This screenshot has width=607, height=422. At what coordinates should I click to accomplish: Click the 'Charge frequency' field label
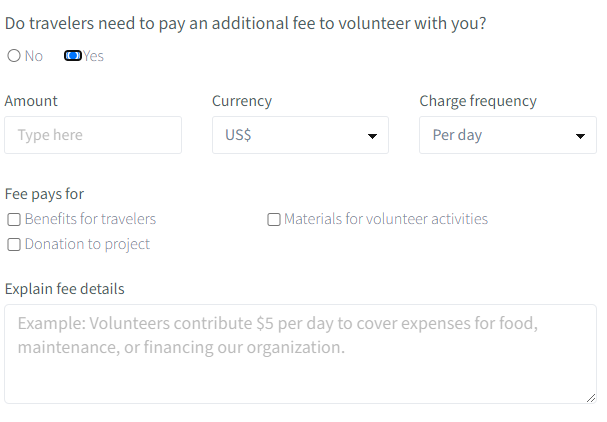[x=478, y=101]
